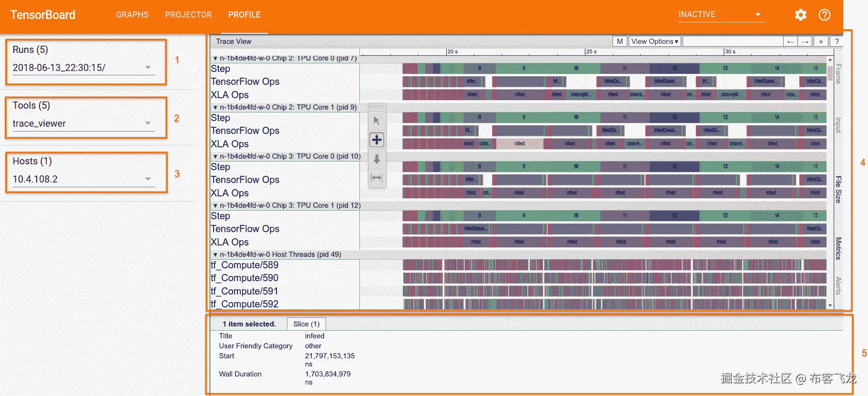The image size is (868, 396).
Task: Click the trace scrollbar down arrow
Action: click(830, 305)
